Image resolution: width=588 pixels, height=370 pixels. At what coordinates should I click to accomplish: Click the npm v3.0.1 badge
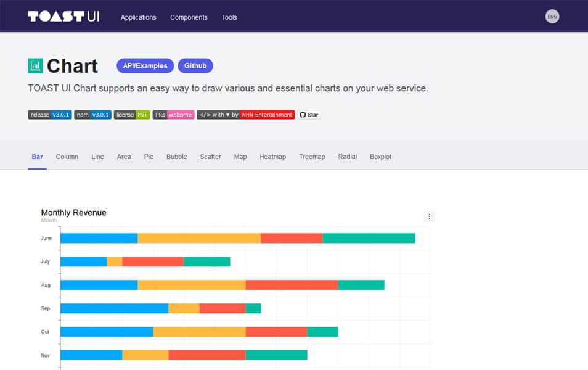point(92,115)
